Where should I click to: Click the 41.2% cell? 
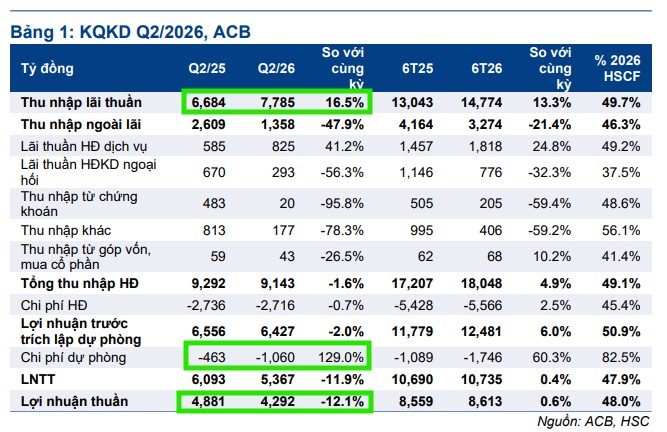pos(345,146)
